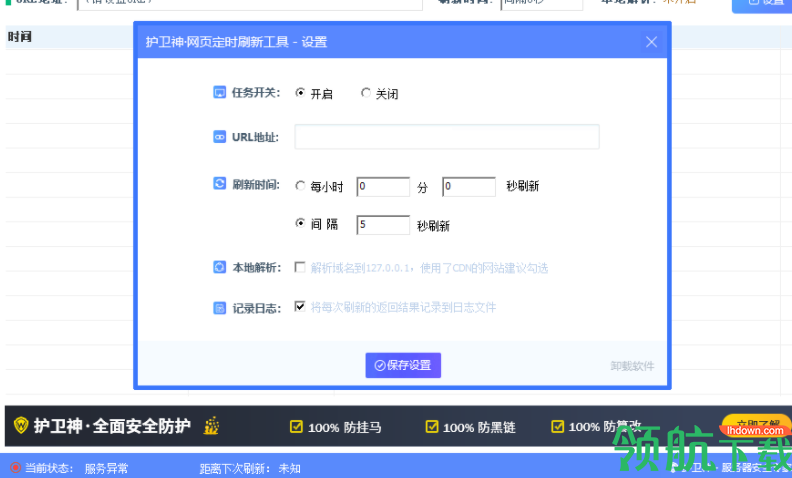Click the 护卫神·全面安全防护 banner title
The width and height of the screenshot is (792, 478).
click(x=112, y=426)
